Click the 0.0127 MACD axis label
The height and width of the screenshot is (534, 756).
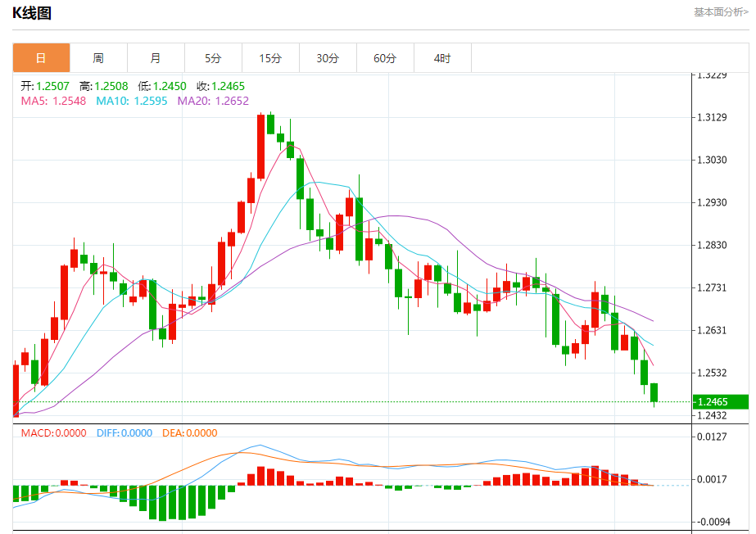pyautogui.click(x=712, y=437)
